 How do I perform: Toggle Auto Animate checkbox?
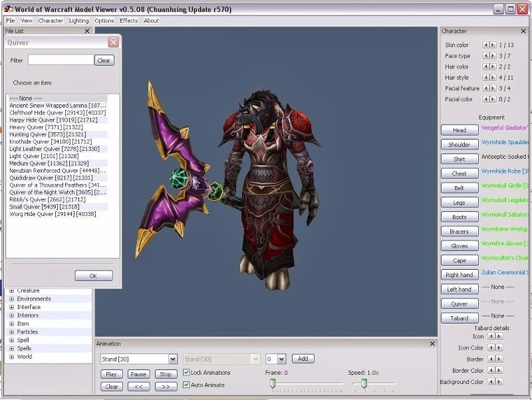186,385
